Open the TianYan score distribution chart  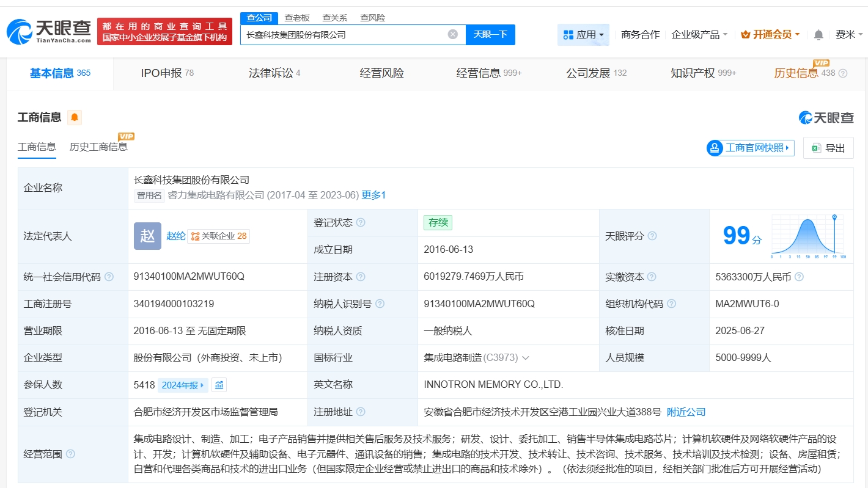pyautogui.click(x=807, y=236)
